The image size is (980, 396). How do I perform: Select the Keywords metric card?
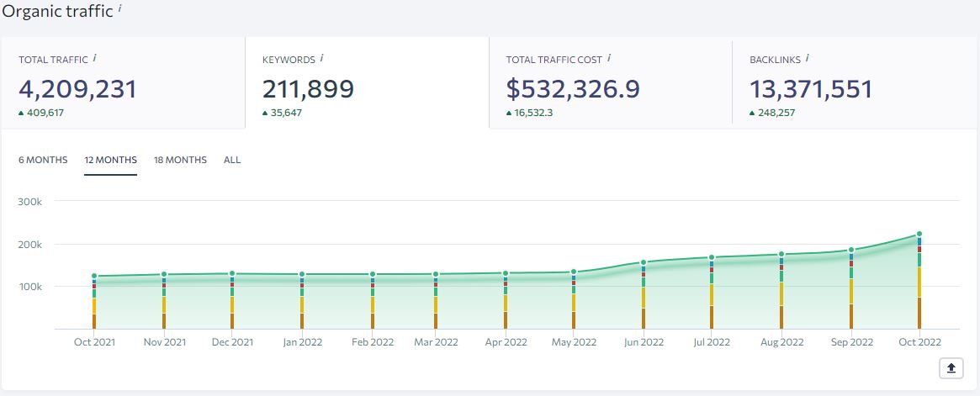(x=367, y=82)
